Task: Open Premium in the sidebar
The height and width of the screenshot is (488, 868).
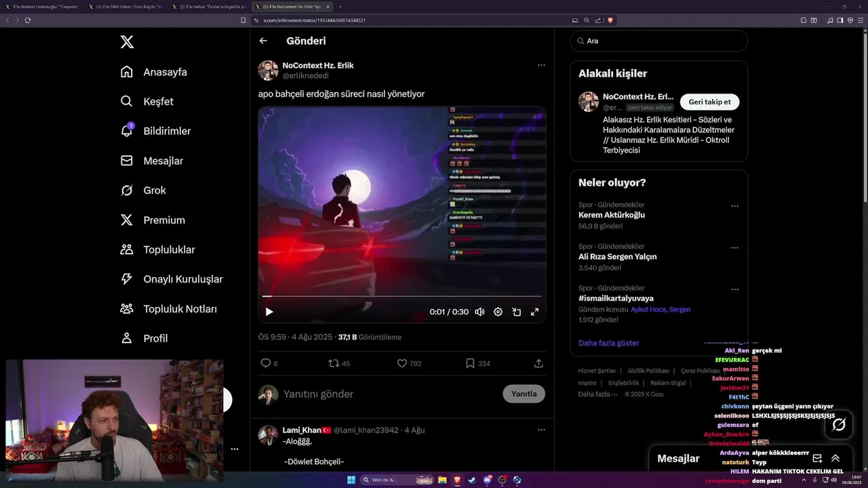Action: (x=153, y=220)
